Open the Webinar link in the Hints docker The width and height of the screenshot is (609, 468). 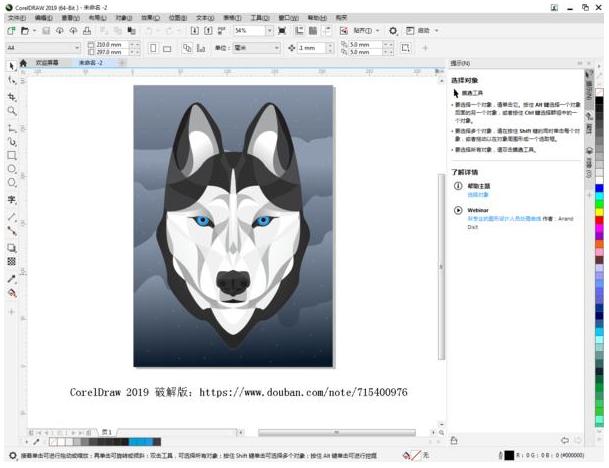pos(504,219)
